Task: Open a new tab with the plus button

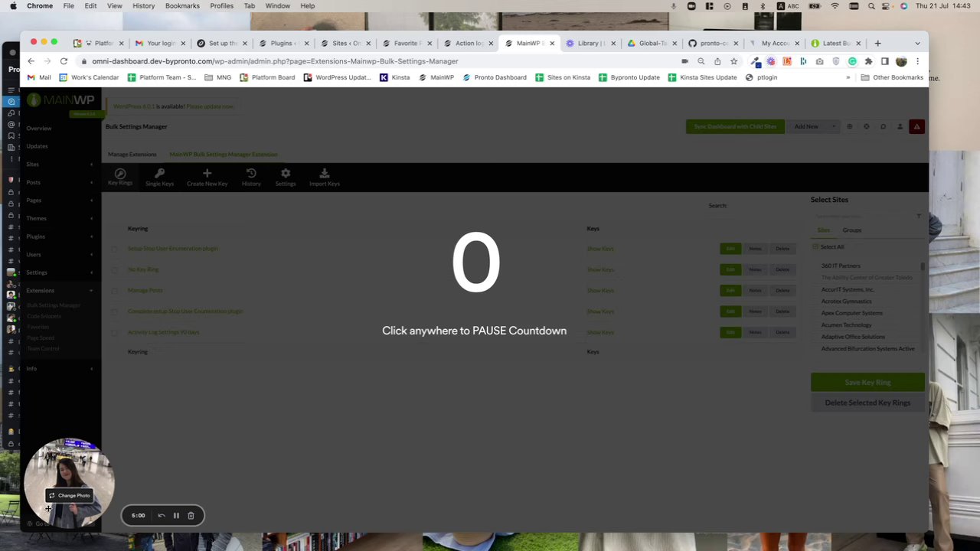Action: pos(878,43)
